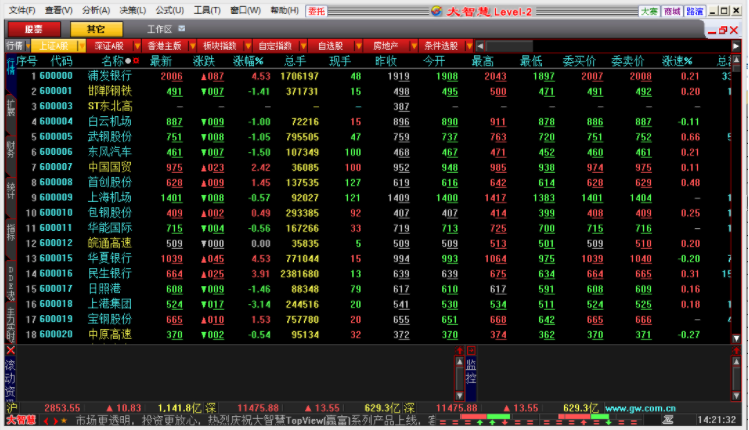Select the 房地产 tab
This screenshot has width=749, height=430.
386,46
